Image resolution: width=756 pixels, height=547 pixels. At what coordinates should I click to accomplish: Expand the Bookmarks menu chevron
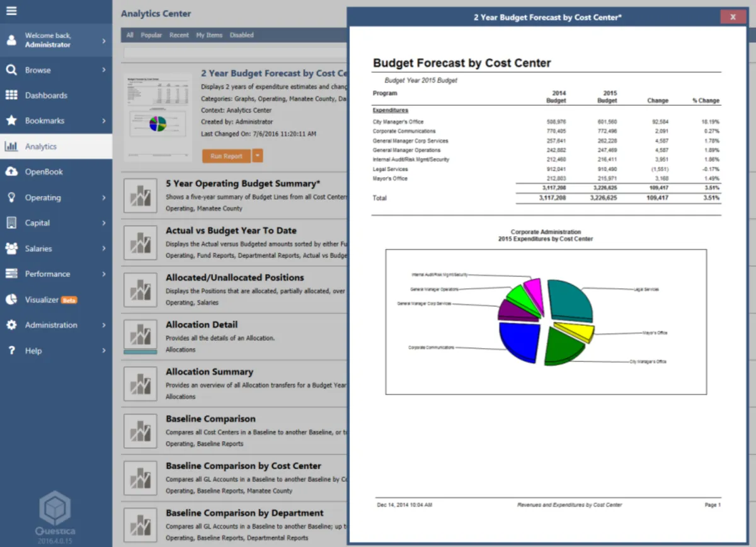coord(104,120)
